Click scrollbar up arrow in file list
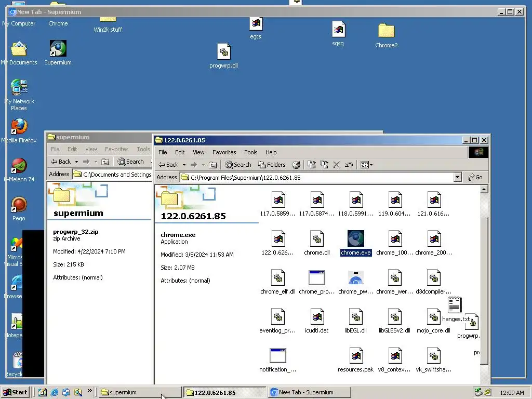 point(484,189)
